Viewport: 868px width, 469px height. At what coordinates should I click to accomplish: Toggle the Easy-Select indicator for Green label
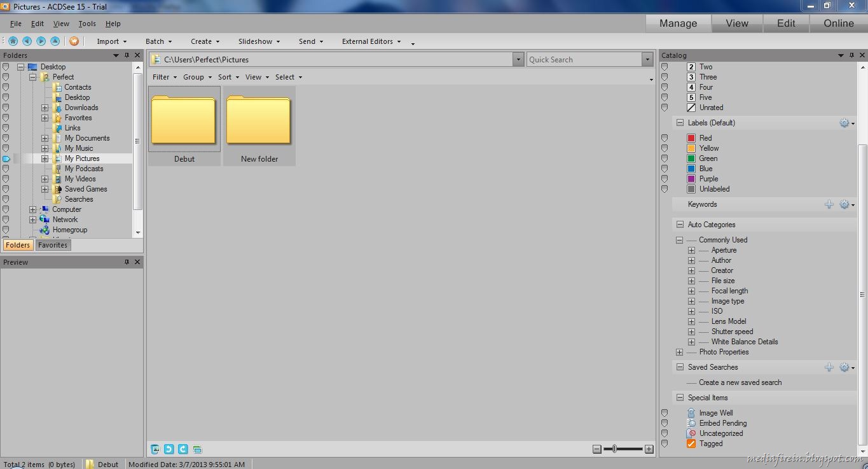[x=665, y=158]
